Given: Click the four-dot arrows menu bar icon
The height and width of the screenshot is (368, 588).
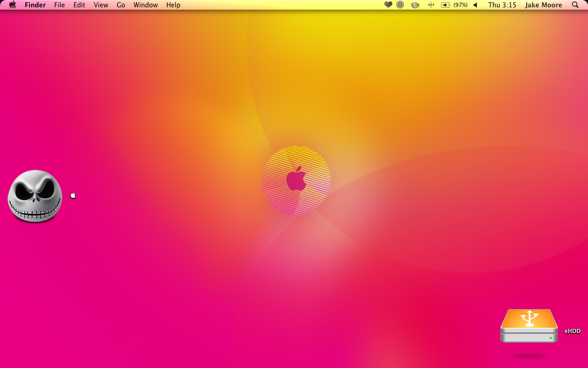Looking at the screenshot, I should (x=431, y=5).
